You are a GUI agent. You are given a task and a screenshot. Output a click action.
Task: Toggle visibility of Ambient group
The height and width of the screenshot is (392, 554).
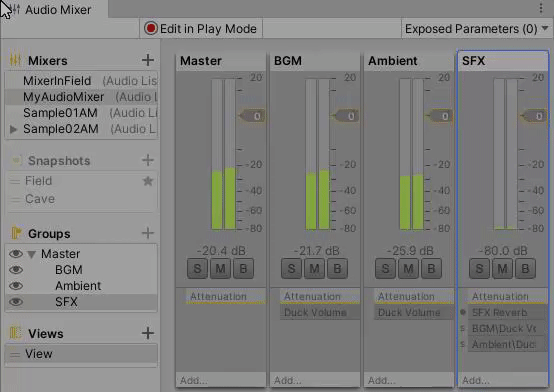[x=16, y=286]
